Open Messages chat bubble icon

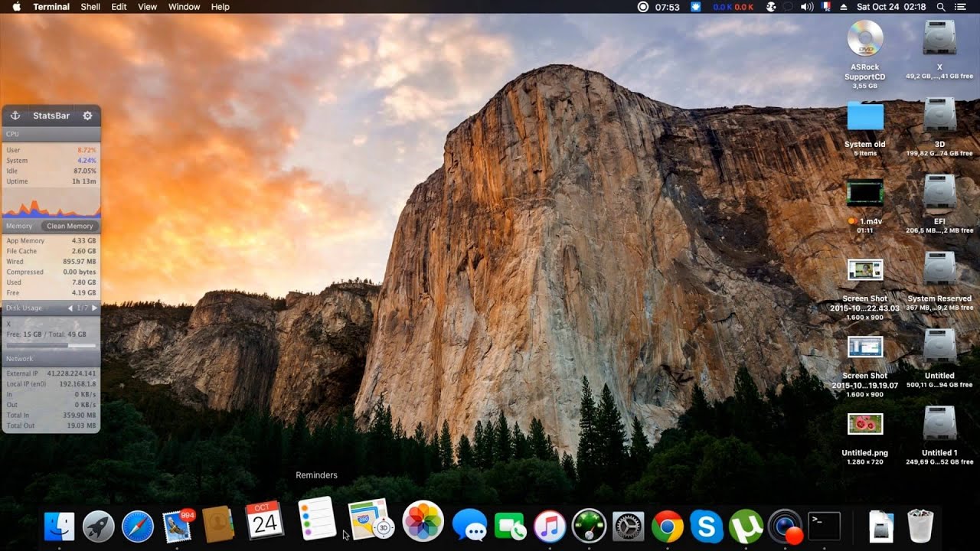[x=469, y=526]
